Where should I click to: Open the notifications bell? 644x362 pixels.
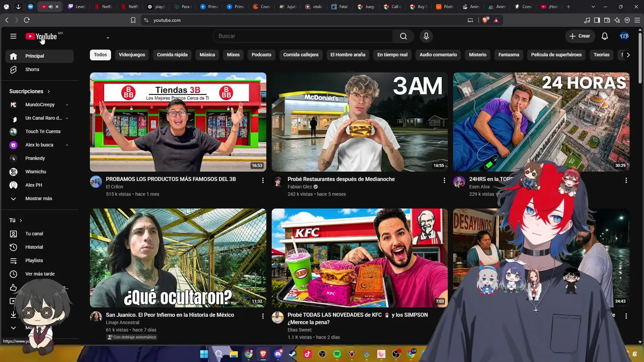pos(605,36)
